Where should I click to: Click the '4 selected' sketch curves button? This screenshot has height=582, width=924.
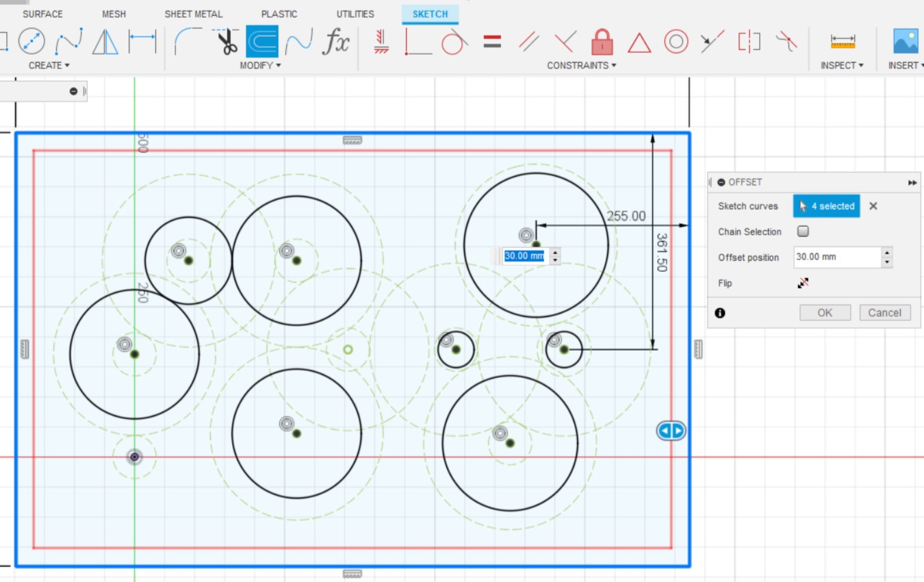826,206
